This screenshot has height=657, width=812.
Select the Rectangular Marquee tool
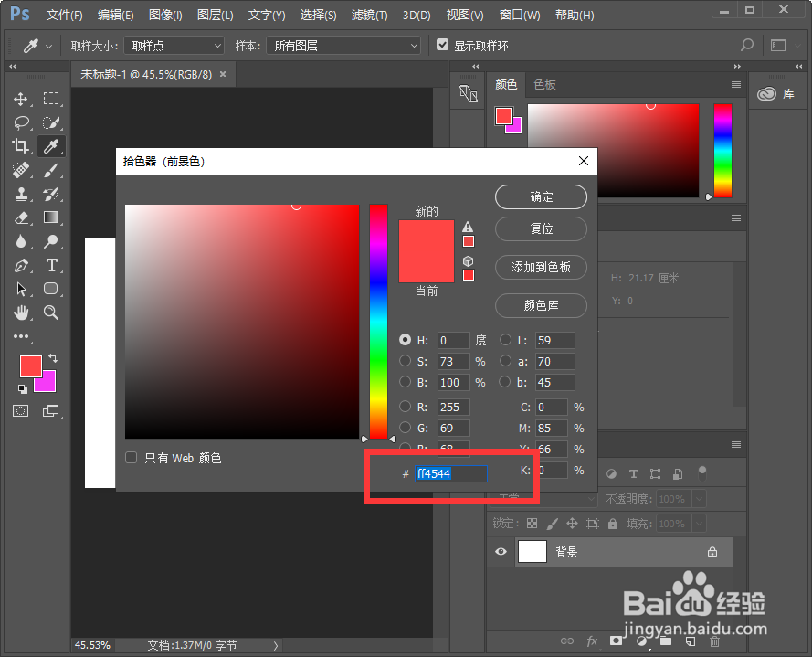51,99
